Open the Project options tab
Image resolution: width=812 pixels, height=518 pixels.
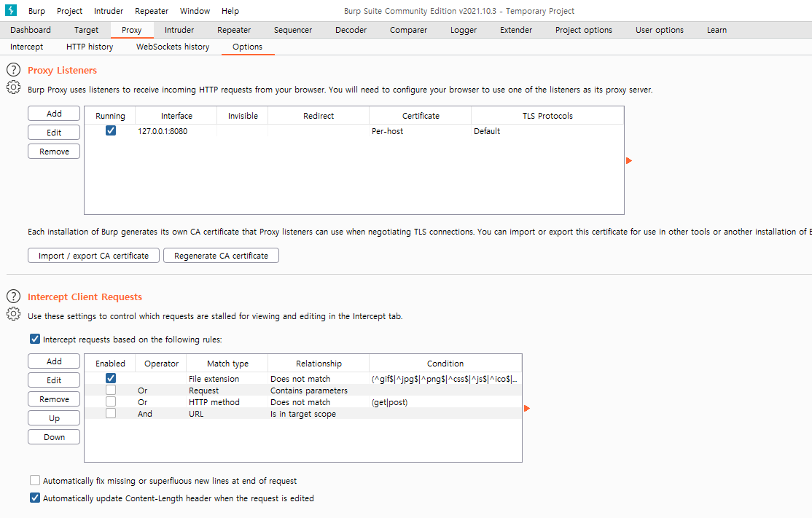[584, 30]
